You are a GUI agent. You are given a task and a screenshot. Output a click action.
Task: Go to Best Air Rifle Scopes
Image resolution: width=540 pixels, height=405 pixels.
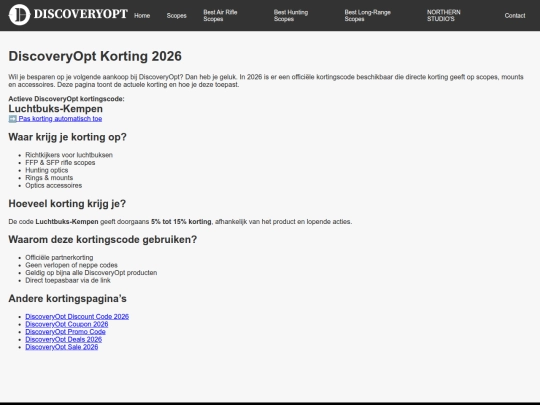click(x=220, y=15)
